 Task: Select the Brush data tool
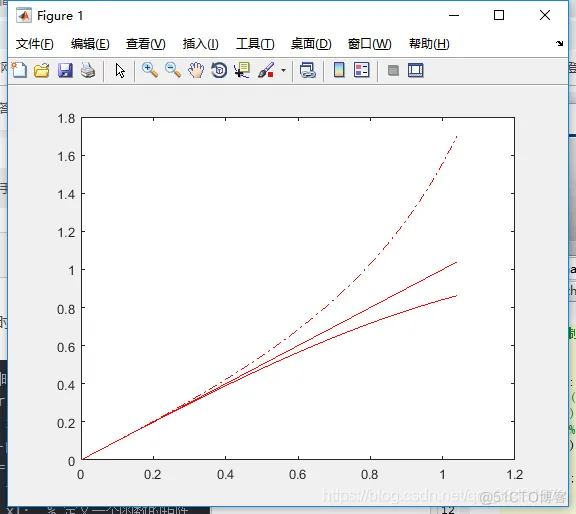click(x=266, y=70)
